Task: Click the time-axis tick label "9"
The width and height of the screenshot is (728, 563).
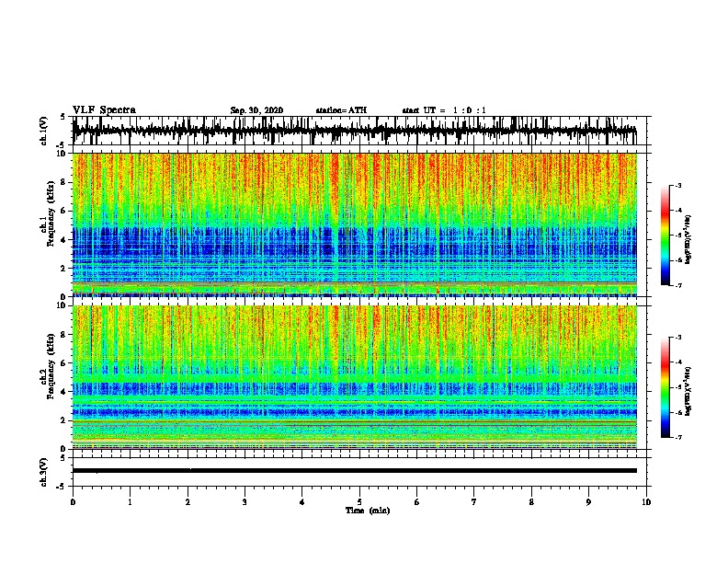Action: point(588,502)
